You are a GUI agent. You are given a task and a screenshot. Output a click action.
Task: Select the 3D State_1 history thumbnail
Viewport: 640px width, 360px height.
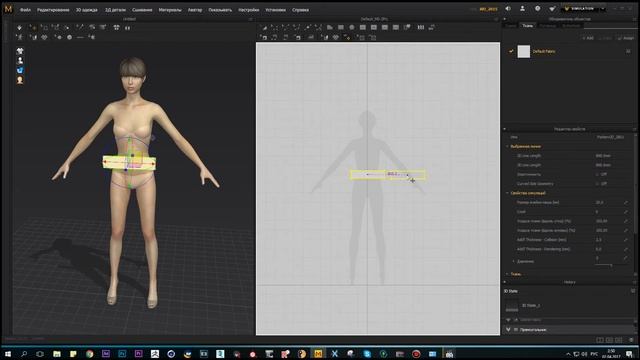(x=511, y=305)
